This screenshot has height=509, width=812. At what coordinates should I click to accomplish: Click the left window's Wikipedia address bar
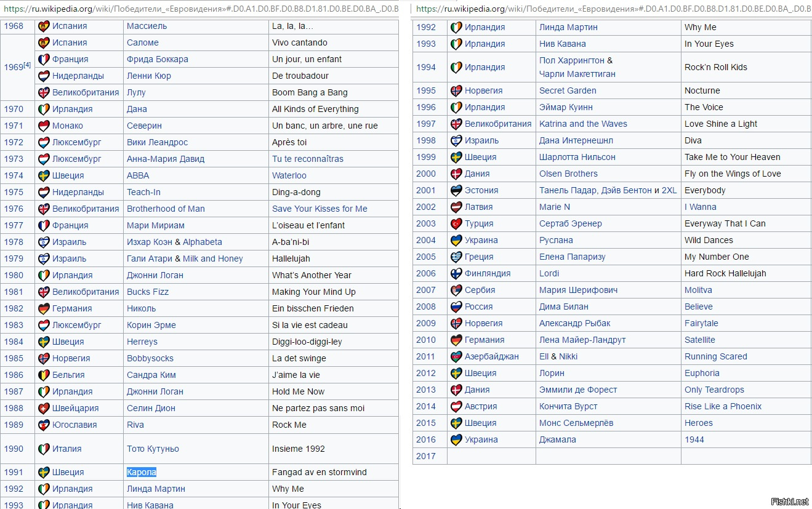(x=201, y=9)
